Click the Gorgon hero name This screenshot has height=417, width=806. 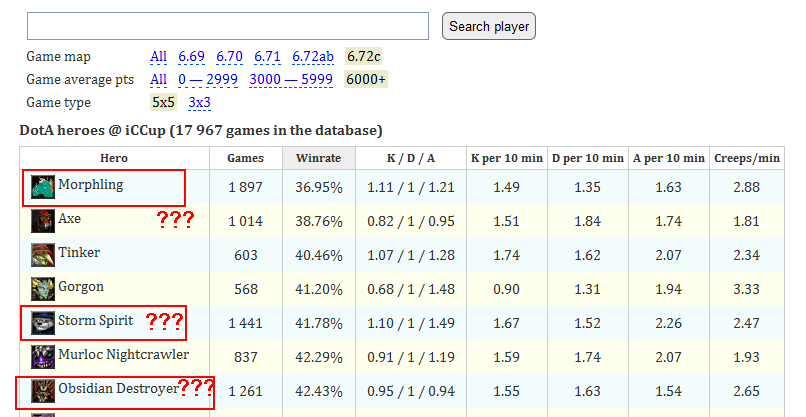[x=81, y=286]
